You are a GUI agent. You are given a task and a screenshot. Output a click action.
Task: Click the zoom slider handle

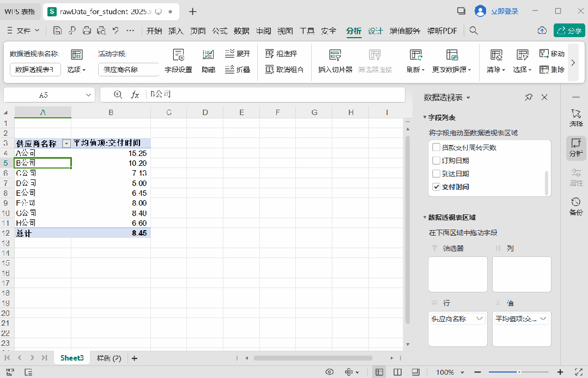519,372
